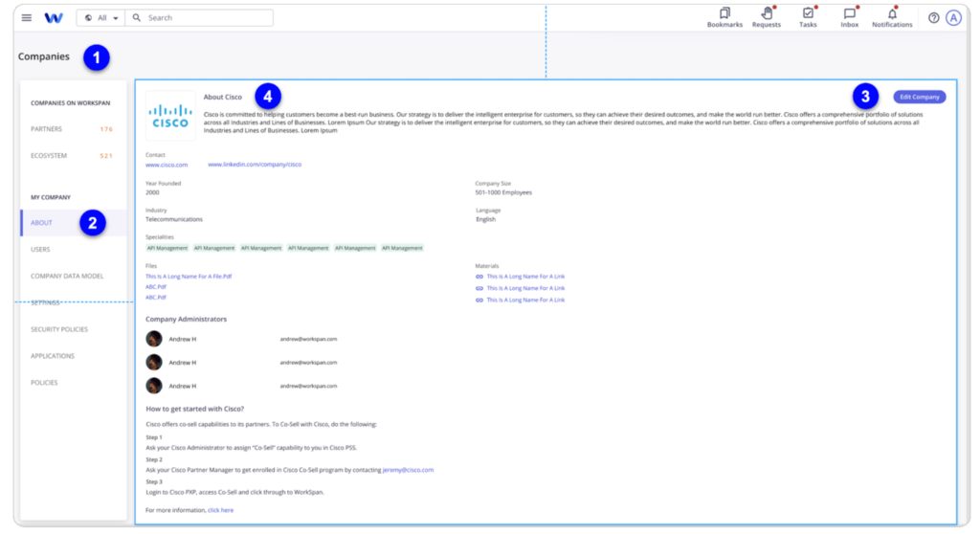Click 'Telecommunications' industry value
This screenshot has width=980, height=534.
[x=174, y=219]
